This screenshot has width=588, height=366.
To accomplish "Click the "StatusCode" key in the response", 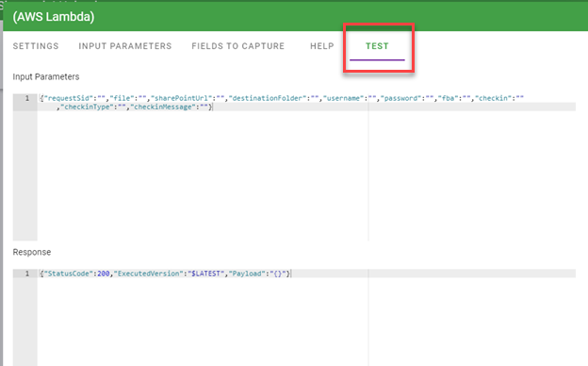I will (x=69, y=274).
